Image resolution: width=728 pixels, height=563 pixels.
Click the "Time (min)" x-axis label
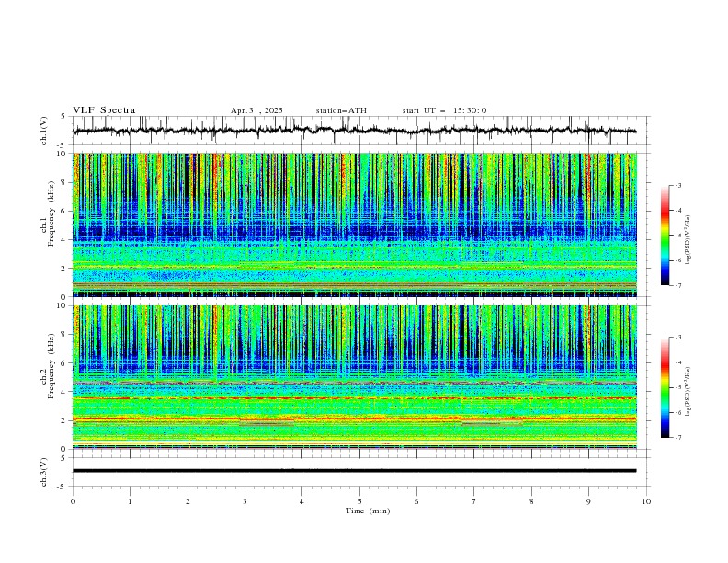point(368,511)
